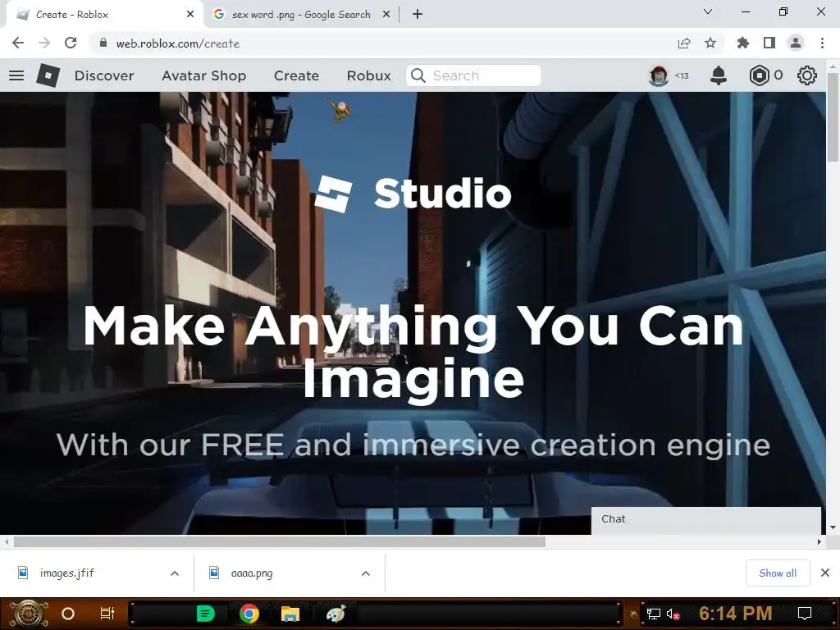This screenshot has height=630, width=840.
Task: Open the Chrome profile icon
Action: coord(796,43)
